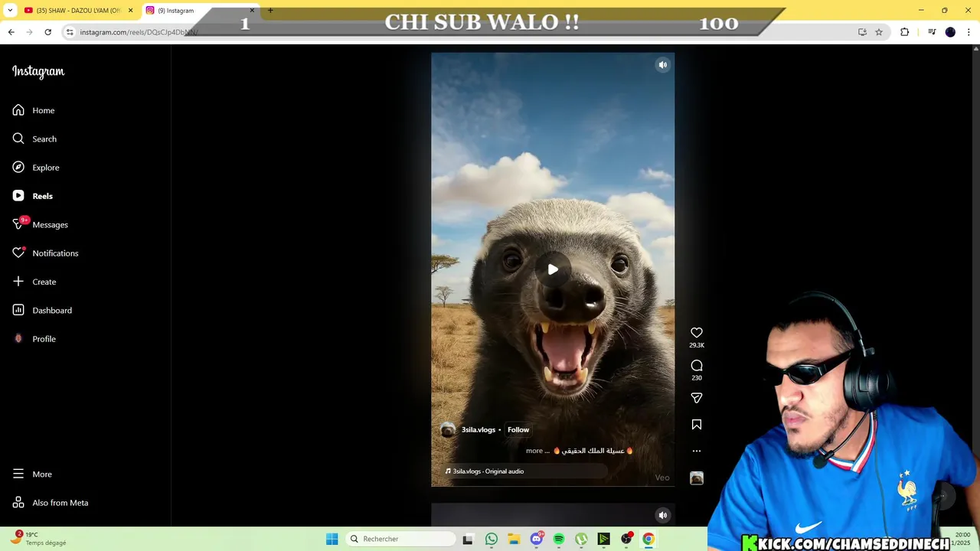Open reel options three-dot menu

click(697, 451)
